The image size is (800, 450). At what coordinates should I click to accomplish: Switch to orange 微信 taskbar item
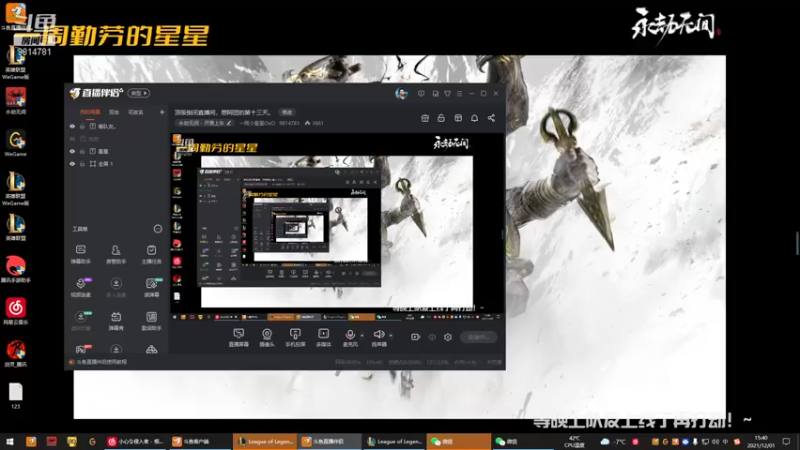point(459,442)
